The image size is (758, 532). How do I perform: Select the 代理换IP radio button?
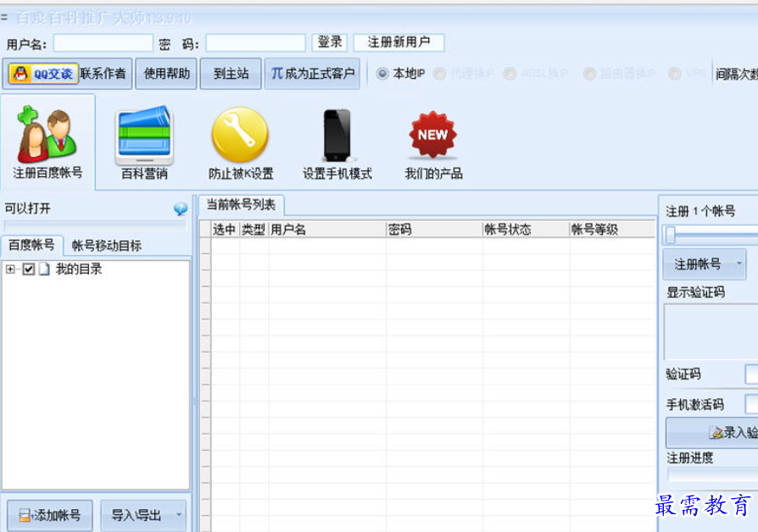(439, 74)
